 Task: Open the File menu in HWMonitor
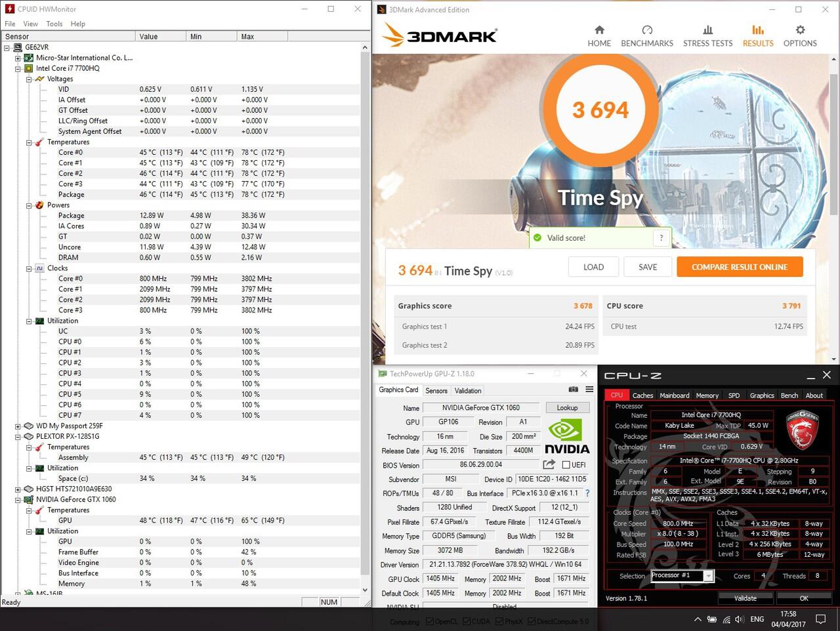10,24
